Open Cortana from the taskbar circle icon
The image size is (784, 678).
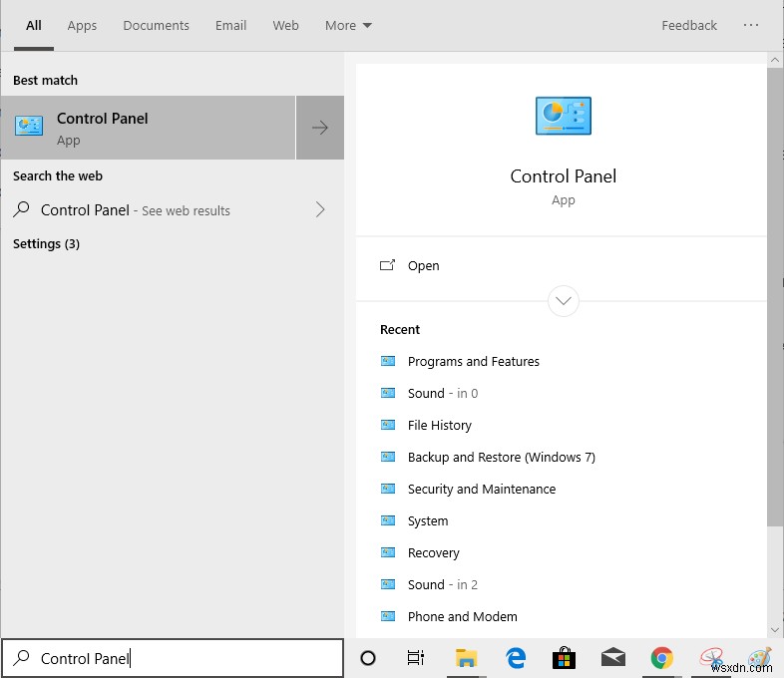coord(367,658)
